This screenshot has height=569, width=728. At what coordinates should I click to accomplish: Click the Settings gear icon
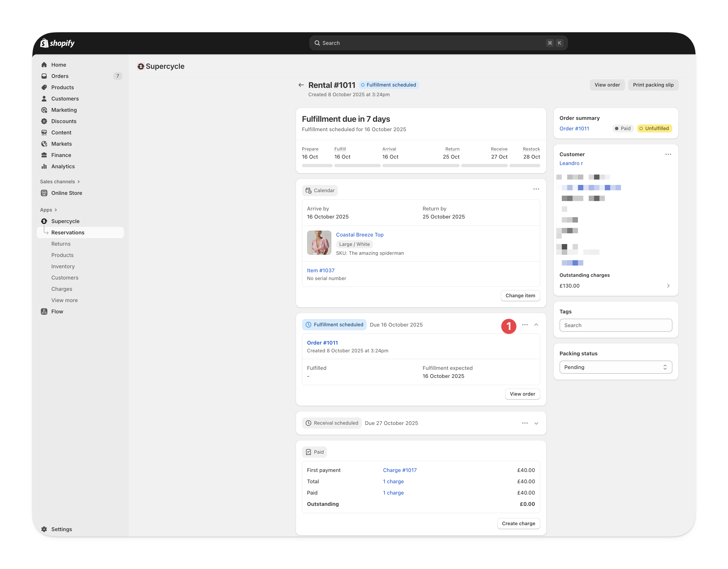[44, 529]
